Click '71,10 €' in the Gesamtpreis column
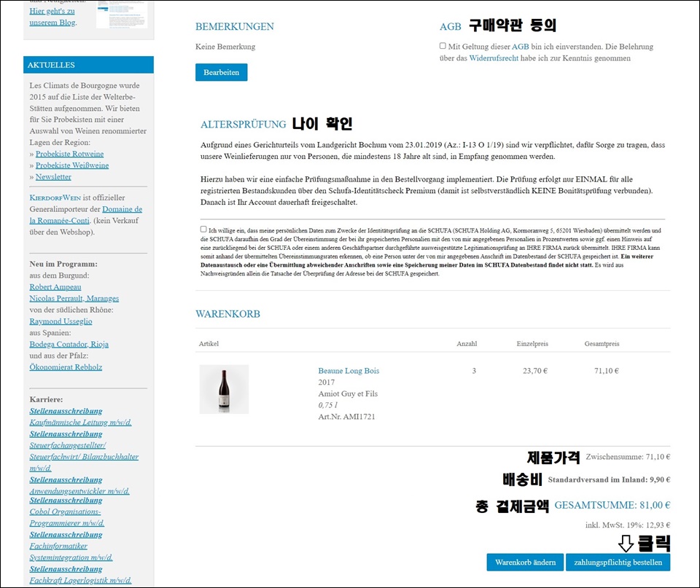This screenshot has height=588, width=700. coord(606,371)
